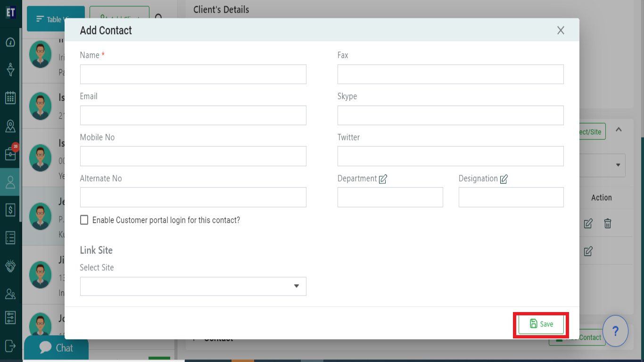644x362 pixels.
Task: Click the Twitter input field
Action: [x=451, y=156]
